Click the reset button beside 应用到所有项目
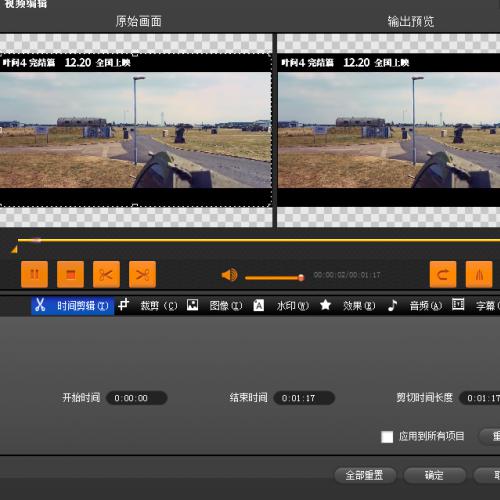Image resolution: width=500 pixels, height=500 pixels. 490,436
